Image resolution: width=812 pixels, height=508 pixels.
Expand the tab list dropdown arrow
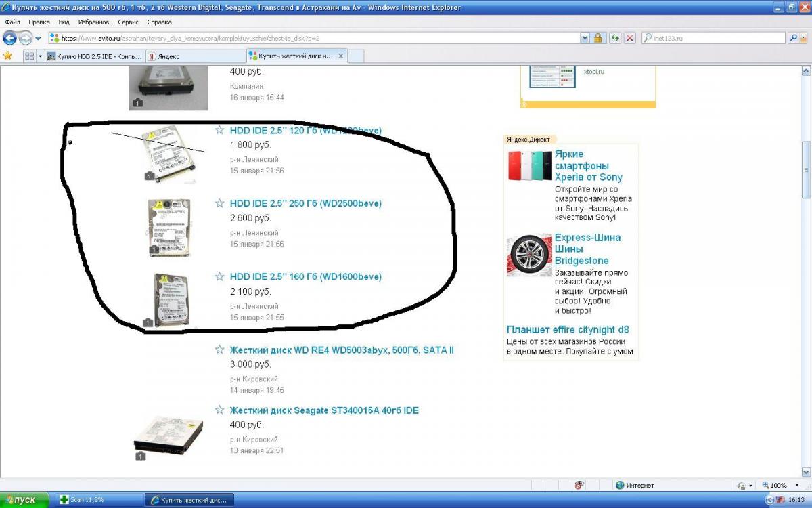point(40,56)
